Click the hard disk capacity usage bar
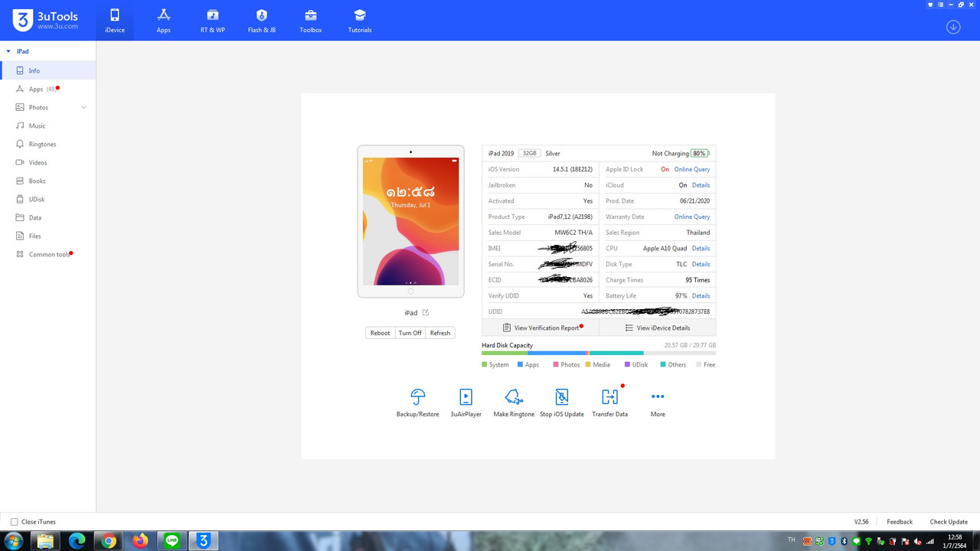Image resolution: width=980 pixels, height=551 pixels. tap(599, 353)
